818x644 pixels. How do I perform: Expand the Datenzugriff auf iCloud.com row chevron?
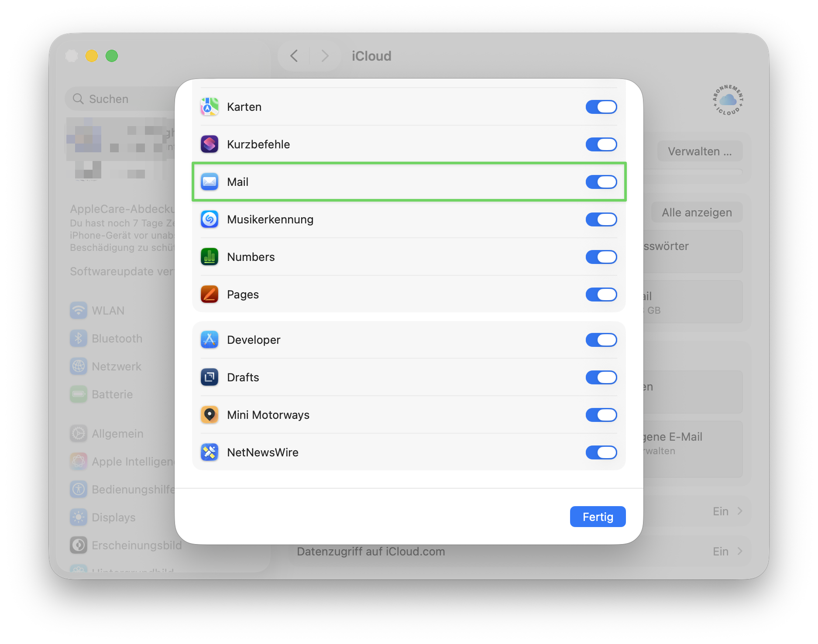click(x=740, y=552)
